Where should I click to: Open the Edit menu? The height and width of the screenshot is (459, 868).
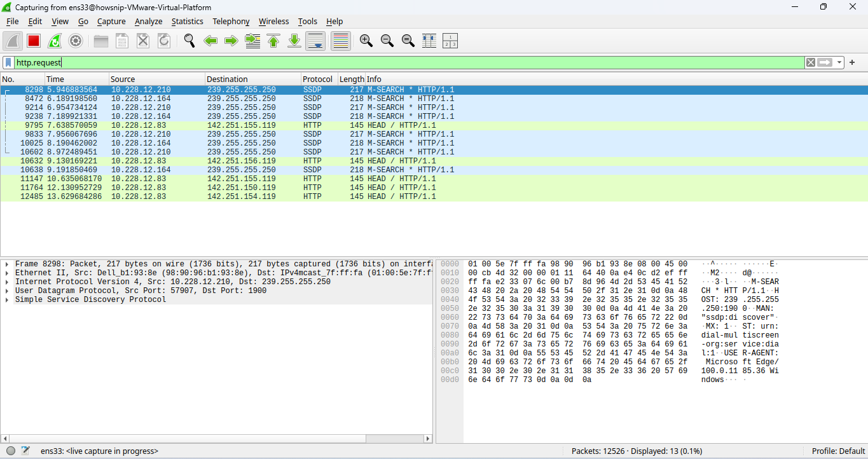tap(35, 21)
